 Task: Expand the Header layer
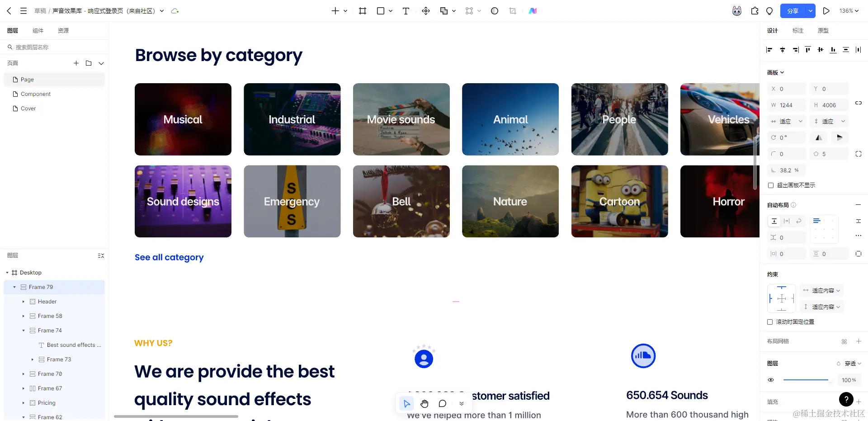(24, 302)
